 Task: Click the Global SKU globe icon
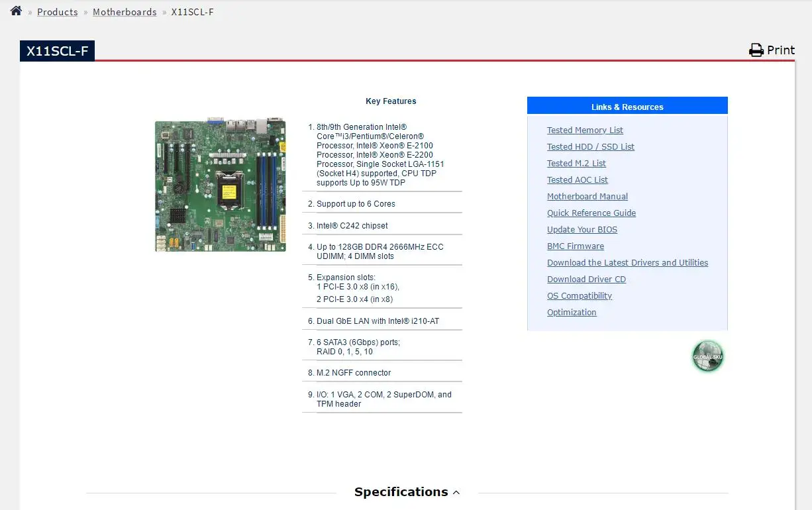tap(707, 356)
